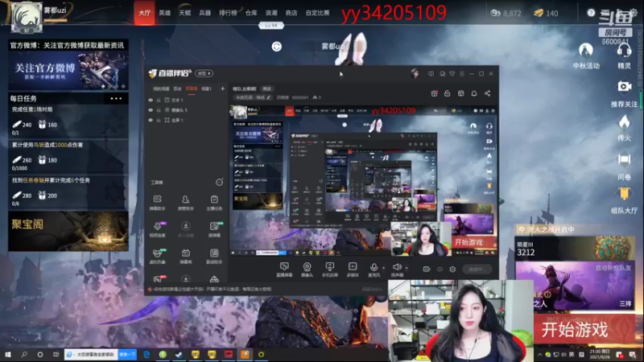This screenshot has width=644, height=362.
Task: Add 多媒体 multimedia source
Action: click(353, 269)
